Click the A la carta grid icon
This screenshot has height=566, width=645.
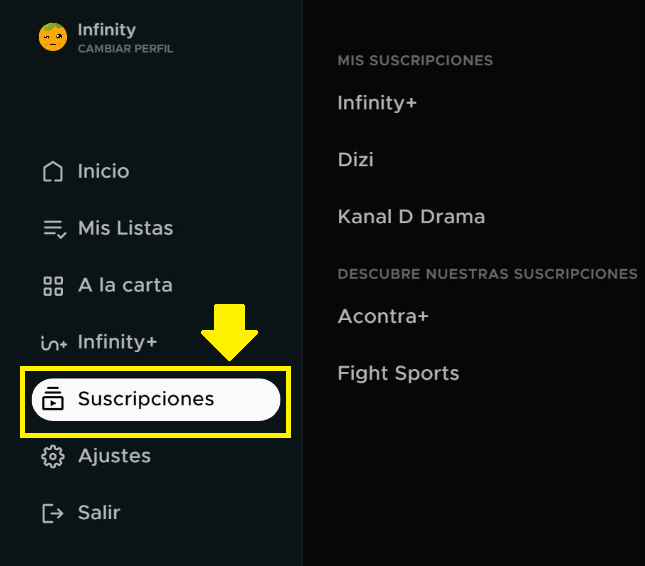53,286
